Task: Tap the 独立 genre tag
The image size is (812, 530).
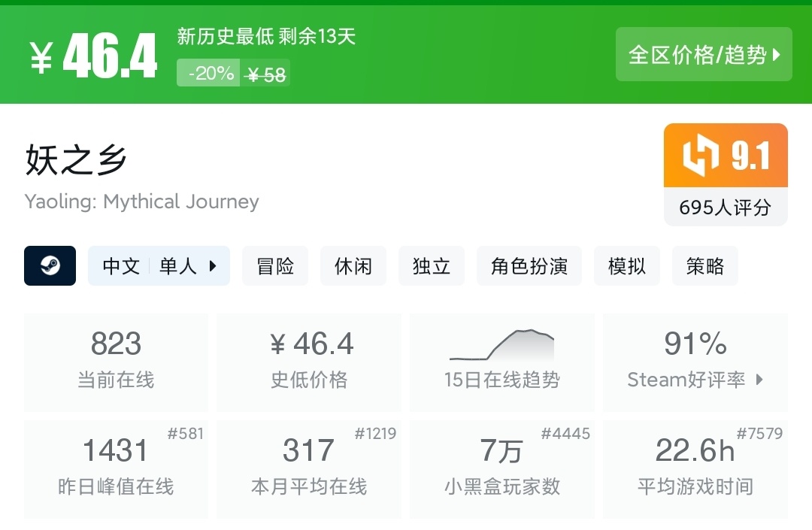Action: click(432, 265)
